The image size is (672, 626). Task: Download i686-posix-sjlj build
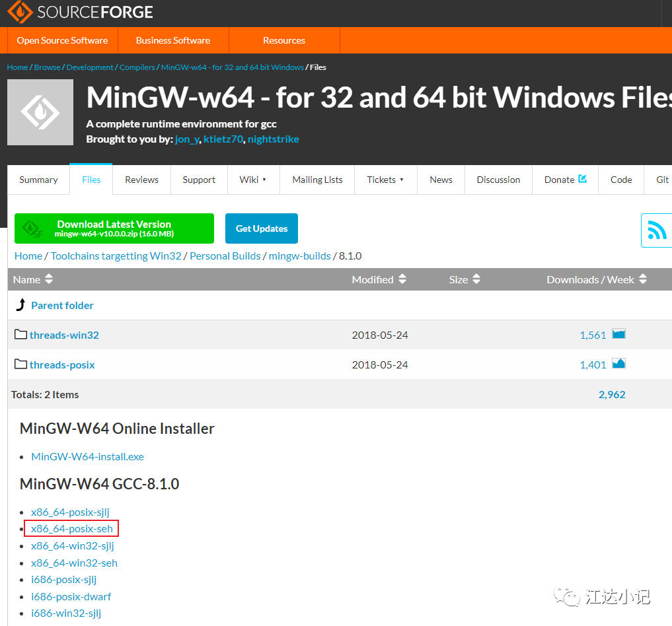pyautogui.click(x=64, y=580)
